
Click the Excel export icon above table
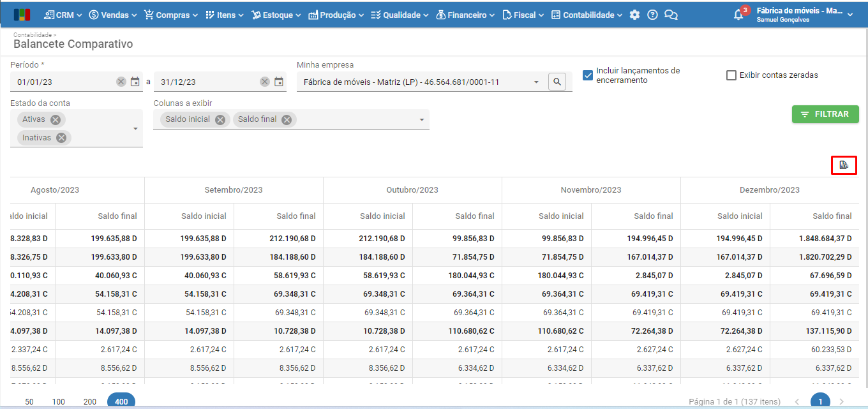pyautogui.click(x=843, y=165)
